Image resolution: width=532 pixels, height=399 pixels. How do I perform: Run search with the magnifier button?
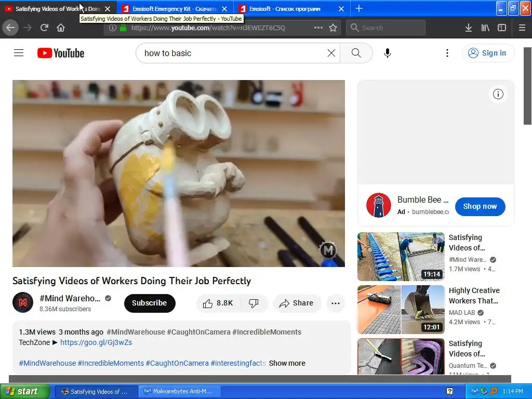[x=356, y=53]
